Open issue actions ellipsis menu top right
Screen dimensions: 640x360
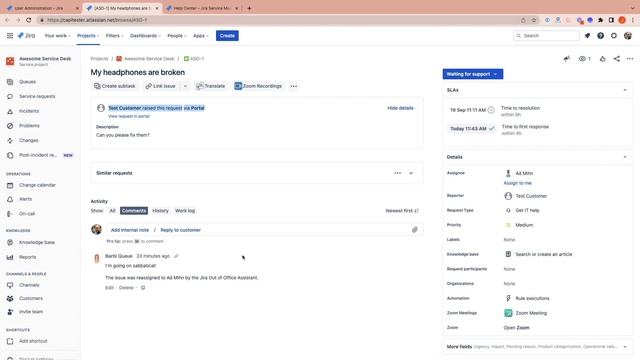pyautogui.click(x=630, y=59)
